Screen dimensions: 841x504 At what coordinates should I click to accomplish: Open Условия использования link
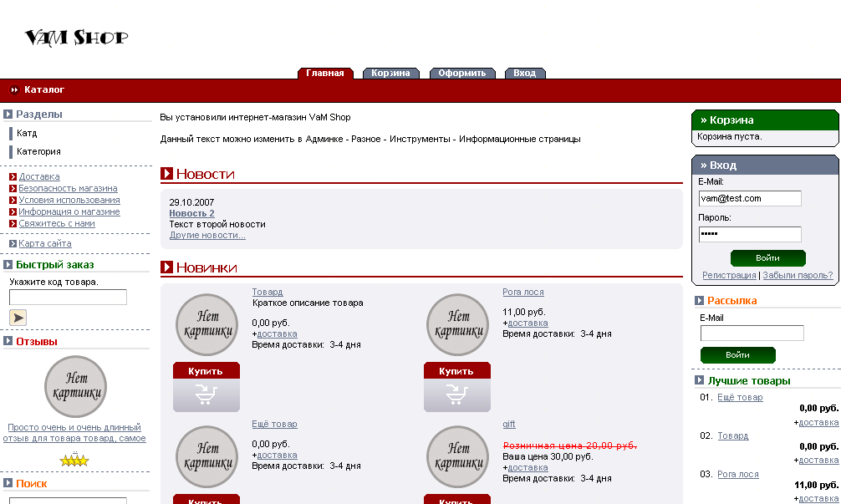(69, 201)
